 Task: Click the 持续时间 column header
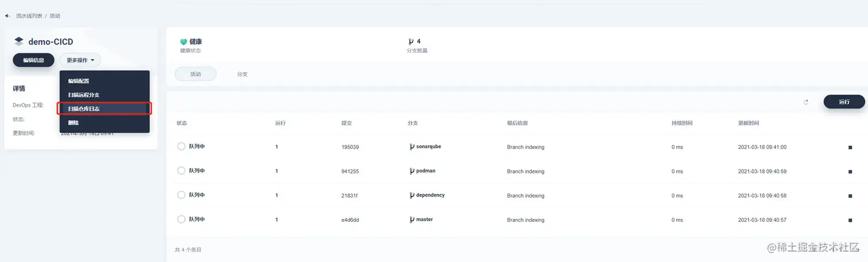pyautogui.click(x=682, y=123)
